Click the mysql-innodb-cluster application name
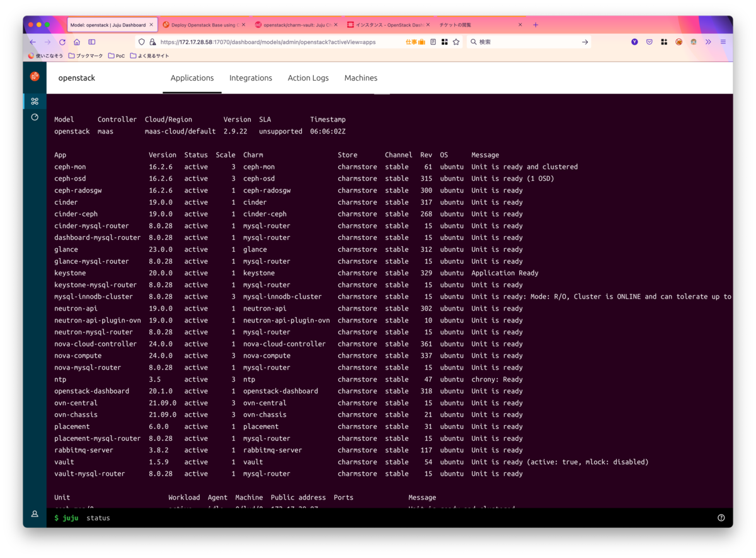Viewport: 756px width, 558px height. click(x=93, y=297)
